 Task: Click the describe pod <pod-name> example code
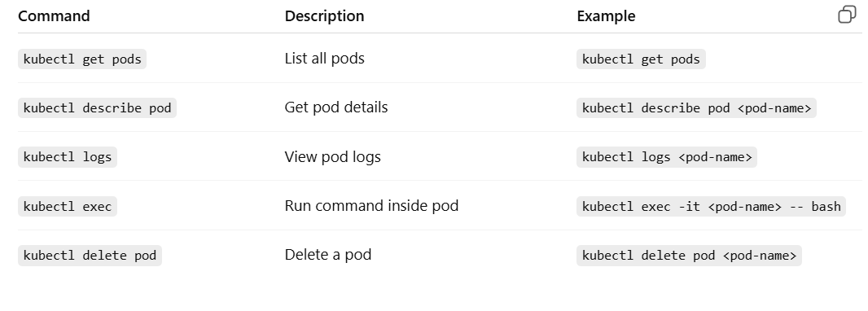click(696, 108)
